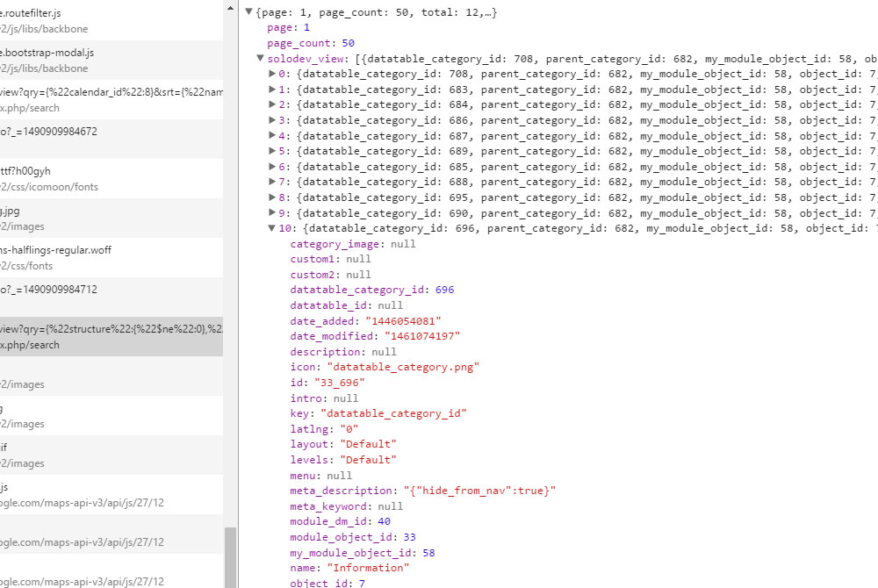Collapse the solodev_view array
This screenshot has width=878, height=588.
click(259, 58)
